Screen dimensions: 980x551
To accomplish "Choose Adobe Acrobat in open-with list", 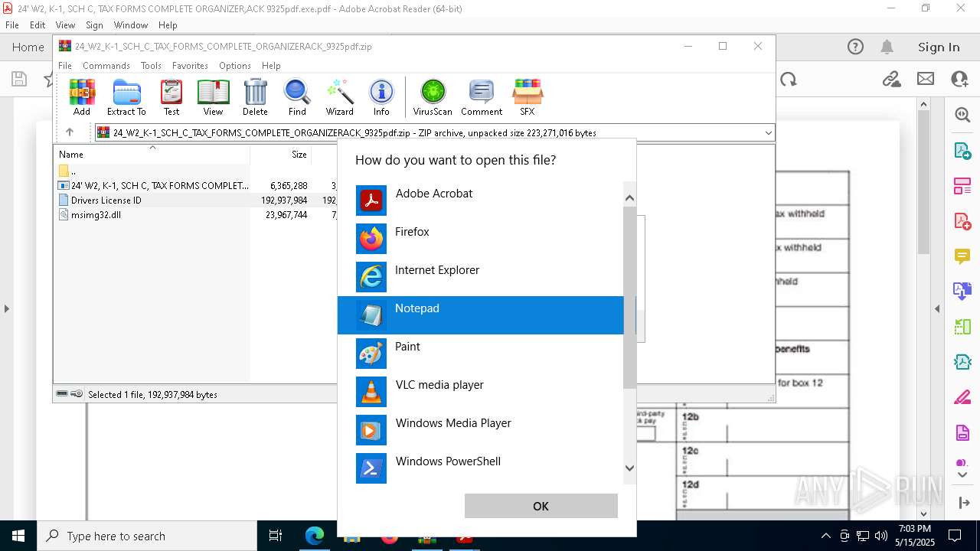I will pyautogui.click(x=481, y=201).
